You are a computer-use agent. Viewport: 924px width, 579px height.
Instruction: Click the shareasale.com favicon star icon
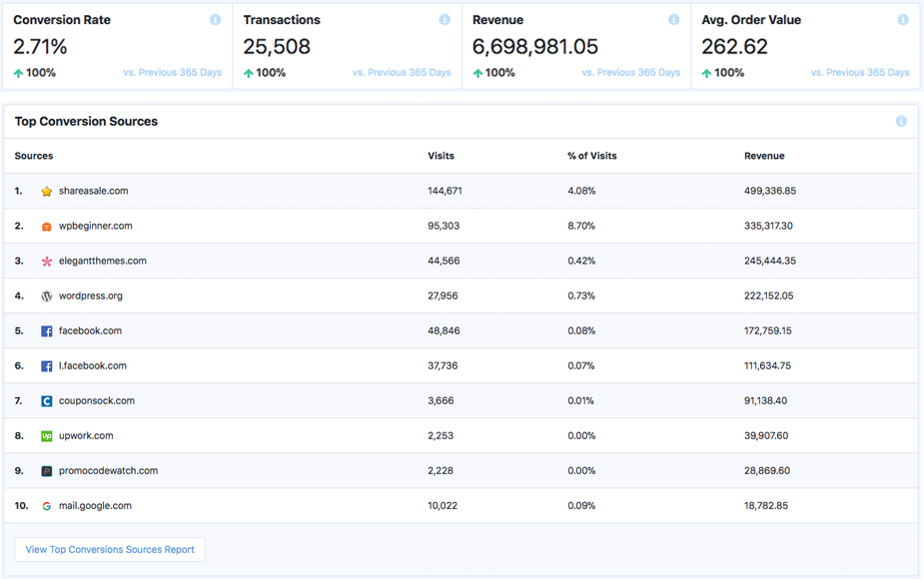click(46, 191)
